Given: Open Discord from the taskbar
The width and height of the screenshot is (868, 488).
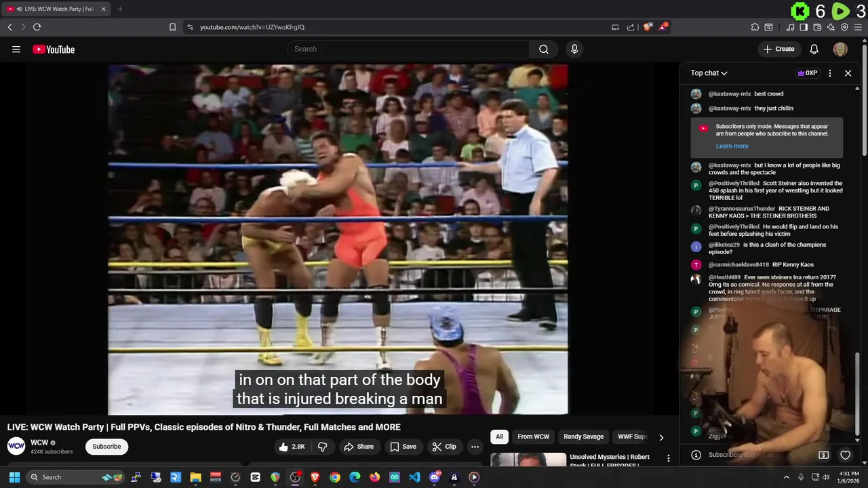Looking at the screenshot, I should (434, 477).
